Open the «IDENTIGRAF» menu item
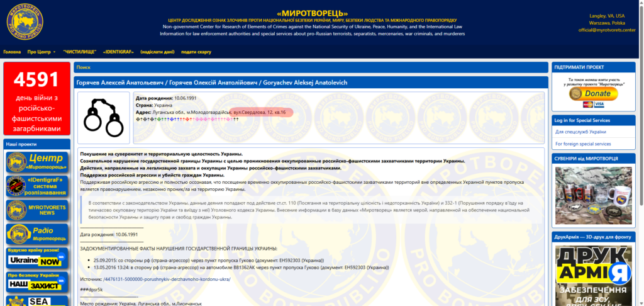Viewport: 644px width, 306px height. coord(118,52)
